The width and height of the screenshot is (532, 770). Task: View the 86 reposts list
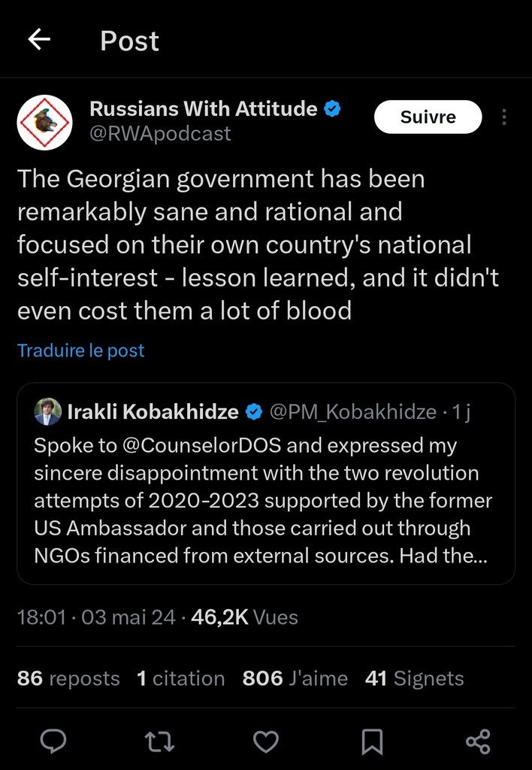pos(68,678)
